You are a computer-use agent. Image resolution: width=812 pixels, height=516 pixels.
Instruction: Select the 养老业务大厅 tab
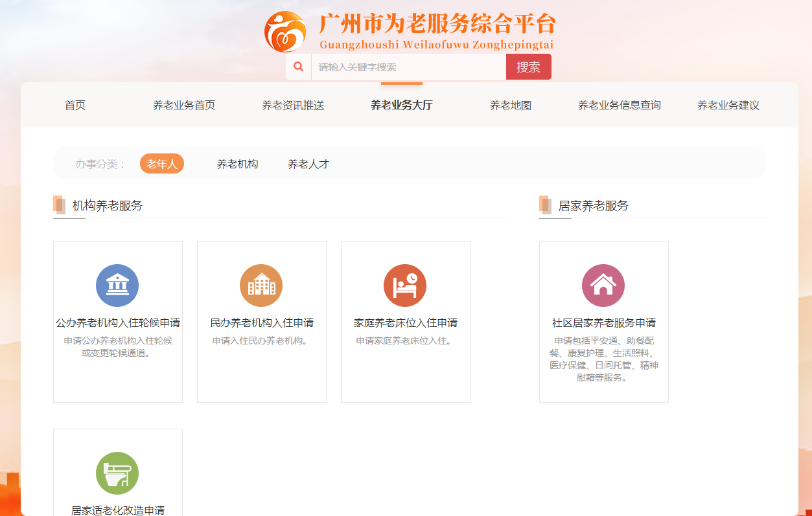[402, 106]
